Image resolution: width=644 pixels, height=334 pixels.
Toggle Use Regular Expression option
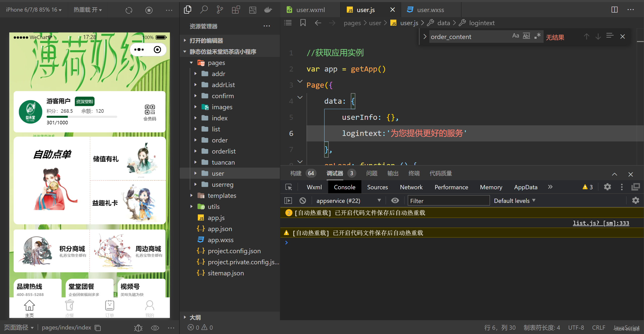pos(538,36)
